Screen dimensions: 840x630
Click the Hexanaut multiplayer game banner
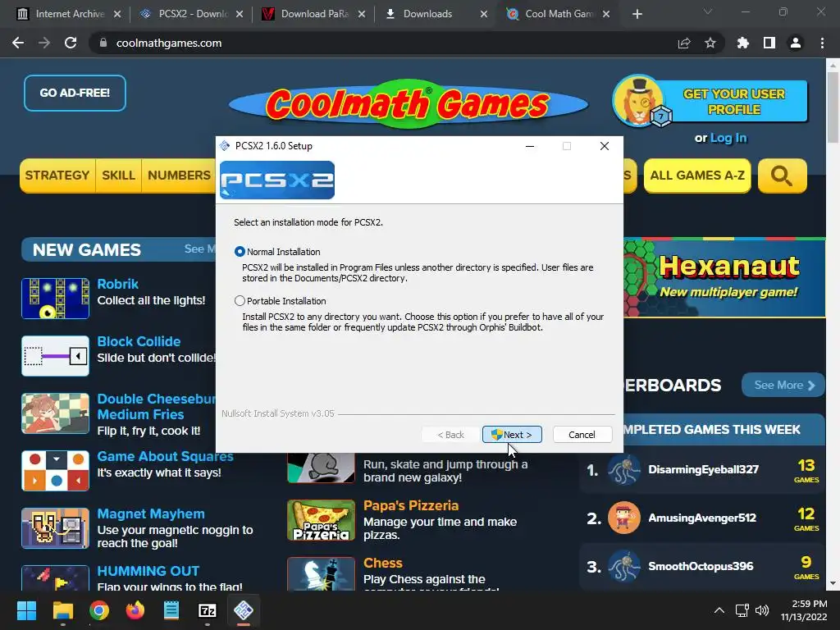[x=724, y=277]
